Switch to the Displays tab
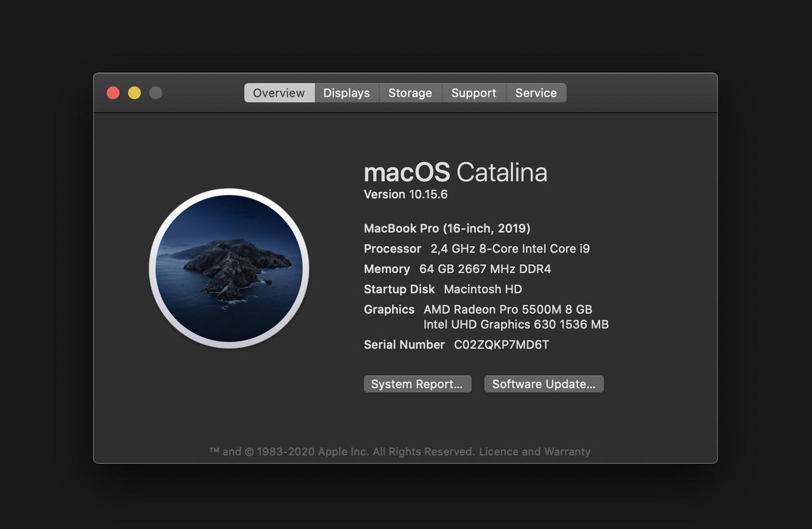The width and height of the screenshot is (812, 529). pyautogui.click(x=346, y=93)
